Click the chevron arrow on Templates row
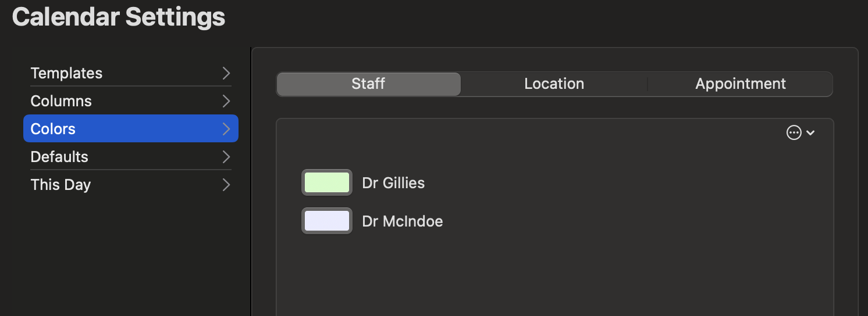868x316 pixels. click(226, 73)
